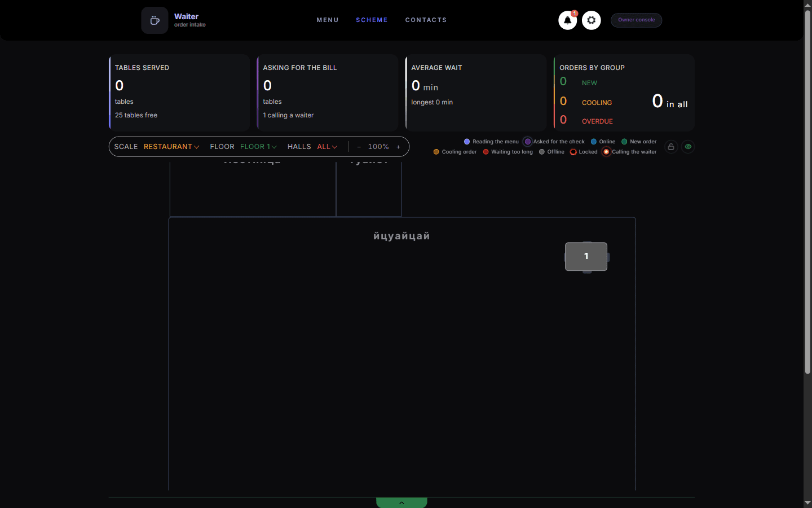Click the '1 calling a waiter' text
Screen dimensions: 812x508
(288, 115)
